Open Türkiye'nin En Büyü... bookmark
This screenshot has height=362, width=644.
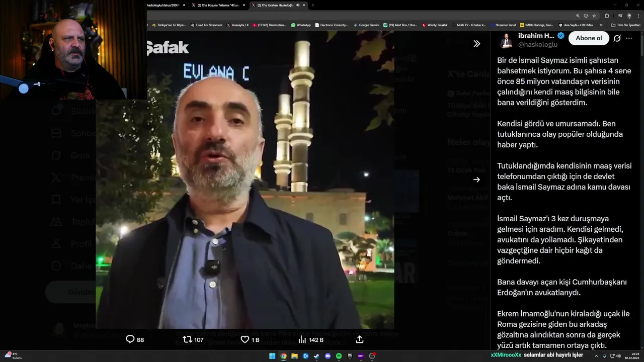point(169,25)
